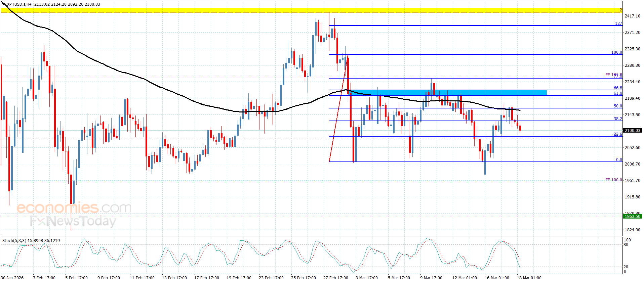Click the economies.com watermark
The width and height of the screenshot is (644, 282).
click(74, 208)
